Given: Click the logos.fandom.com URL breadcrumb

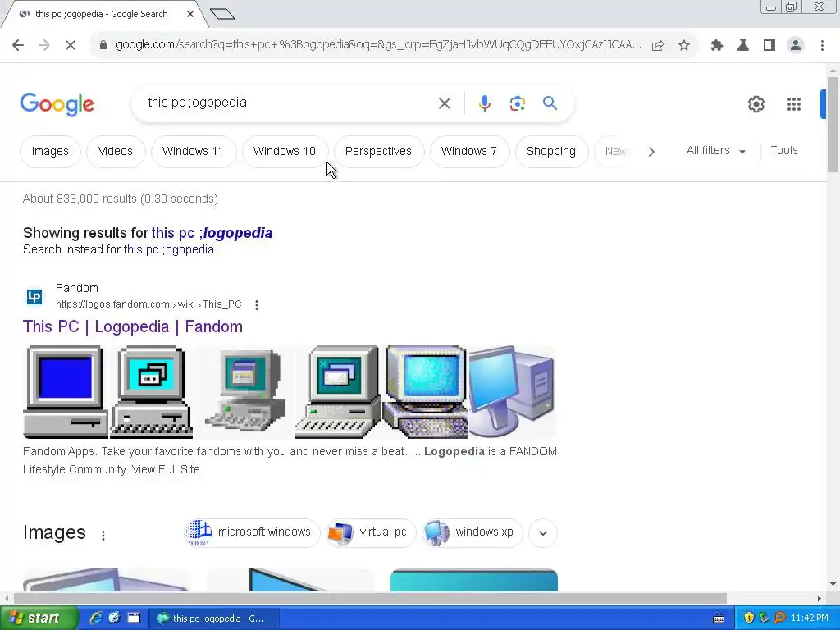Looking at the screenshot, I should (x=149, y=304).
